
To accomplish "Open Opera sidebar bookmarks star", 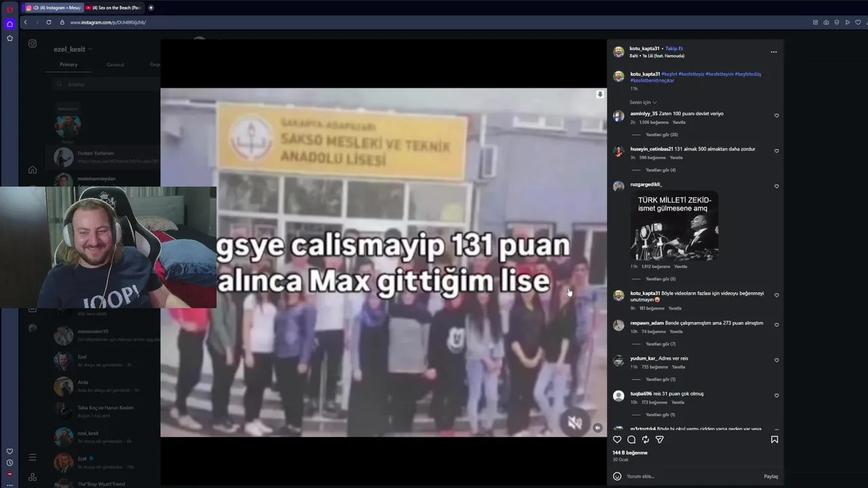I will point(9,39).
